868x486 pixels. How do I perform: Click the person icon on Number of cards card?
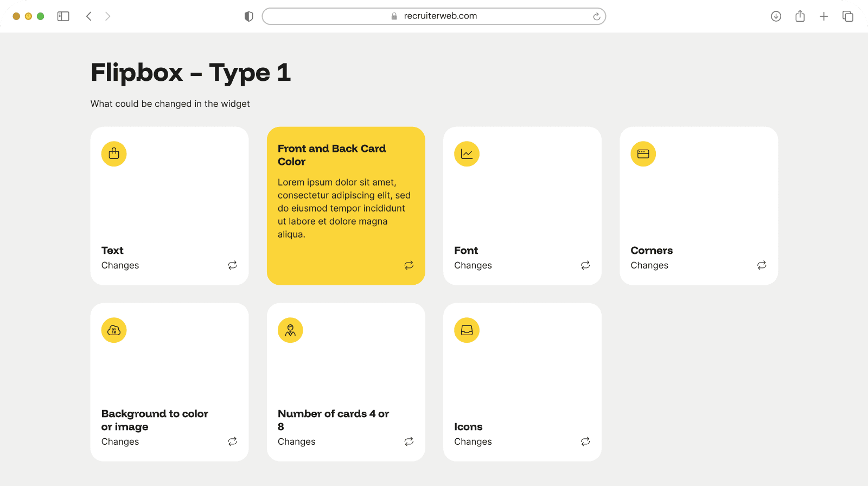coord(290,330)
